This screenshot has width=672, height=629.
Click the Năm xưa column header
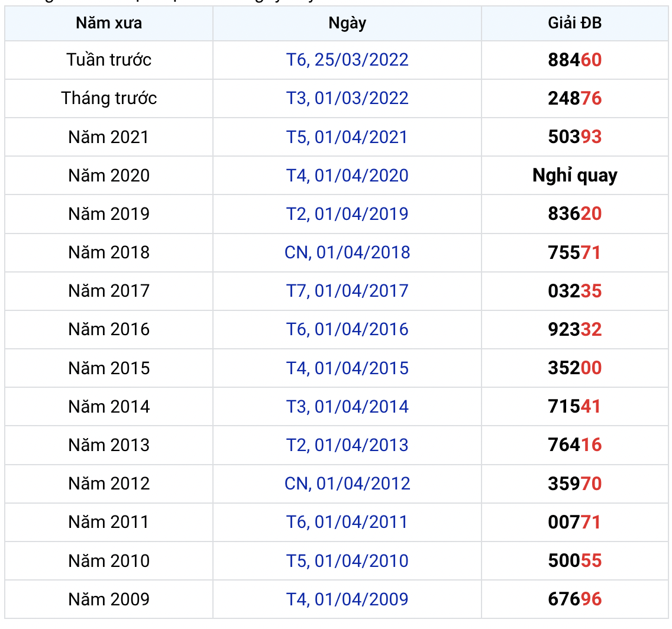(x=109, y=23)
